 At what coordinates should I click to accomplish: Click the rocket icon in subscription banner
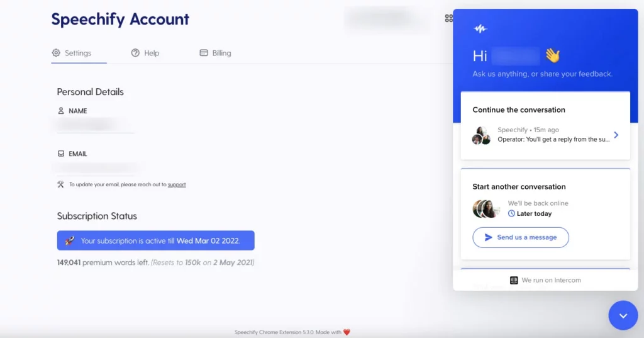point(70,240)
